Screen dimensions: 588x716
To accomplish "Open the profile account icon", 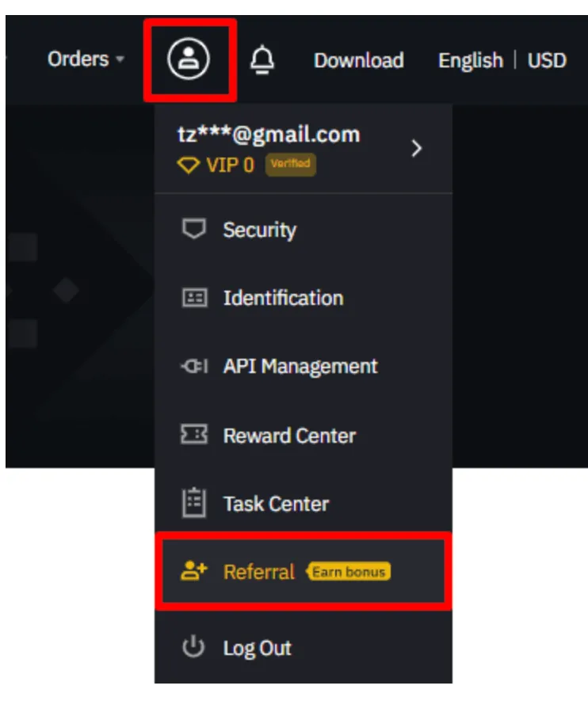I will pos(189,59).
